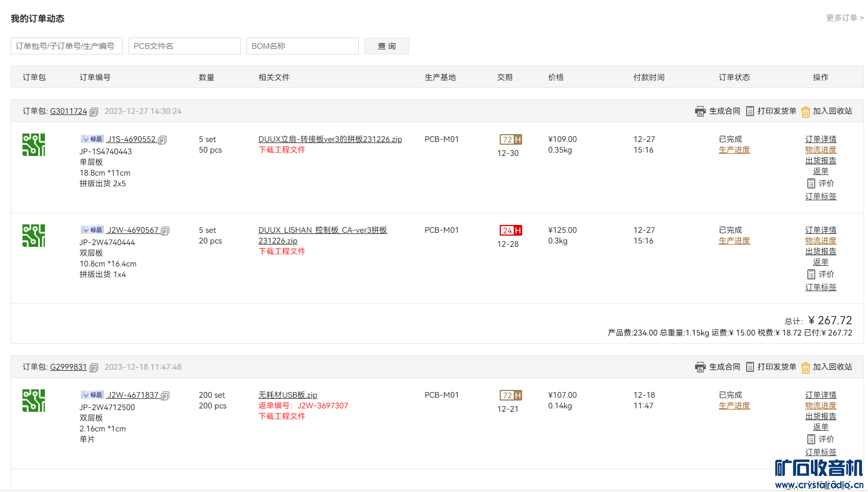Open 更多订单 link at top right
Image resolution: width=868 pixels, height=492 pixels.
tap(844, 18)
